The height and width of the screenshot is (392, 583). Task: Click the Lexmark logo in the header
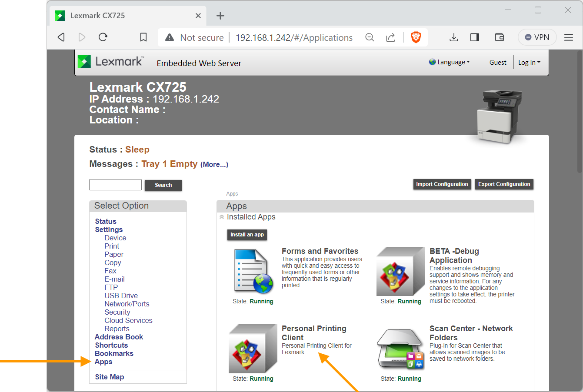110,62
